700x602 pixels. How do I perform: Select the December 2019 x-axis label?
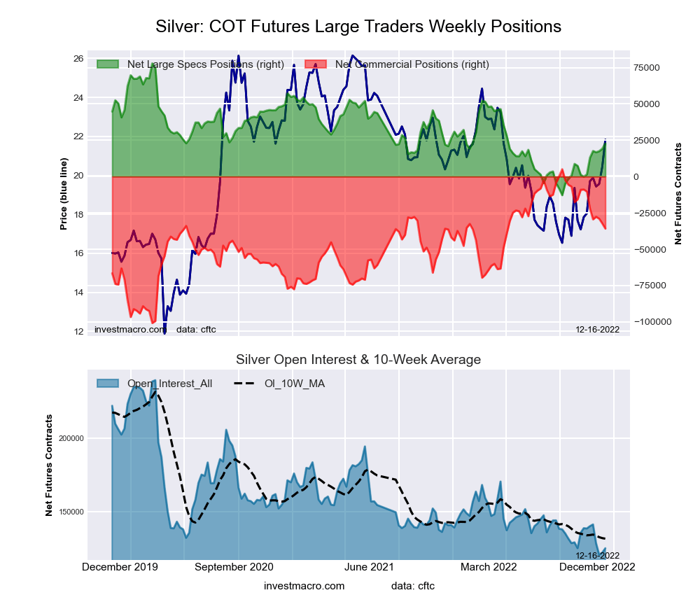tap(120, 567)
